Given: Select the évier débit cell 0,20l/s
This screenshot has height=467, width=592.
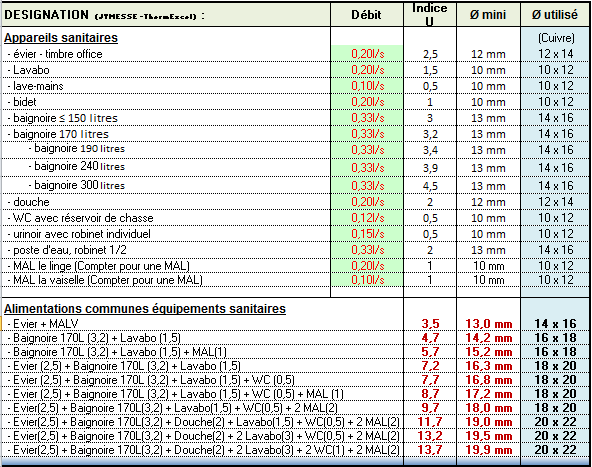Looking at the screenshot, I should 367,54.
